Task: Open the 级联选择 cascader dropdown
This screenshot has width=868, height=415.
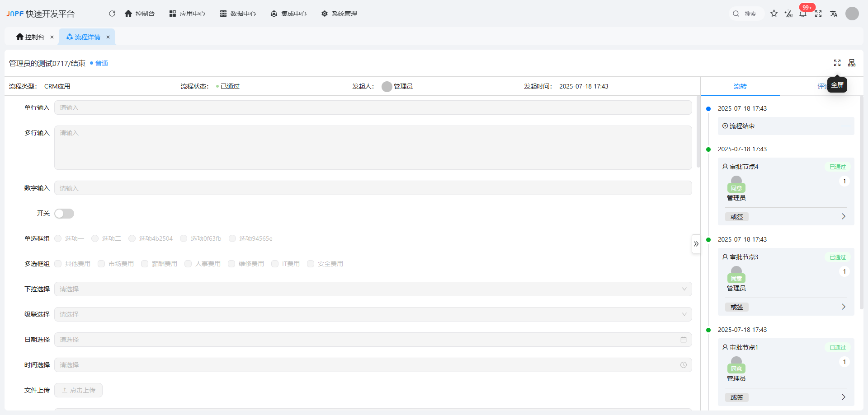Action: [373, 314]
